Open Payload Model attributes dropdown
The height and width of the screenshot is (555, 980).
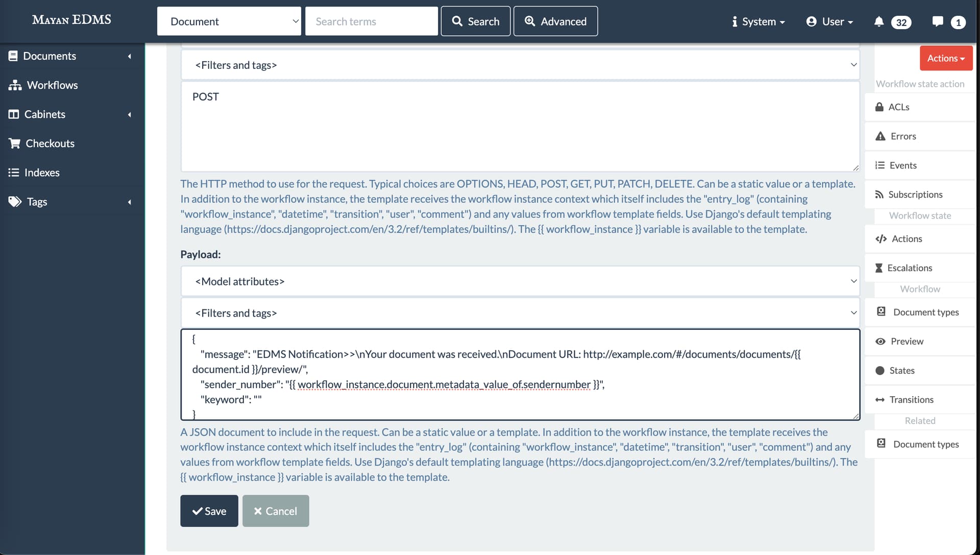520,281
